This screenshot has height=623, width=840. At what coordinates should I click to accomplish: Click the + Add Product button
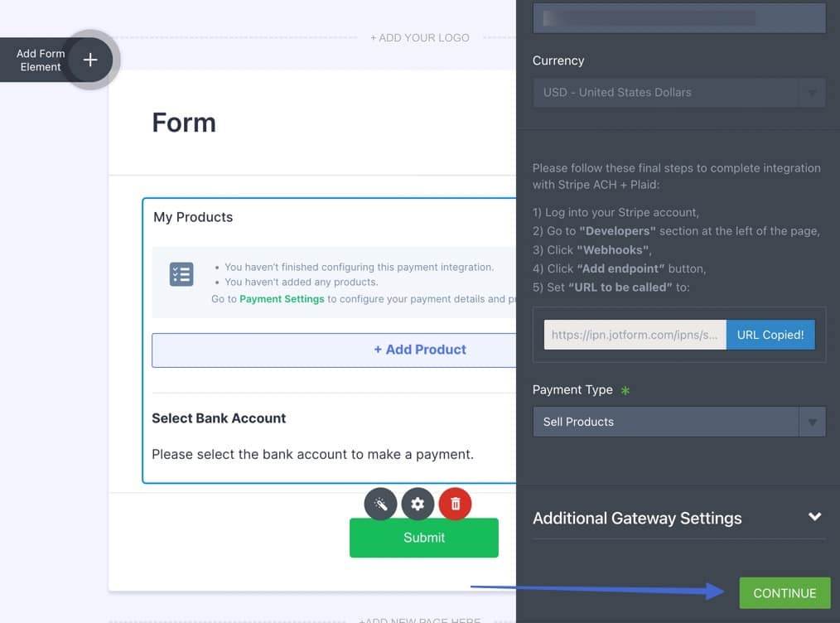[x=420, y=350]
